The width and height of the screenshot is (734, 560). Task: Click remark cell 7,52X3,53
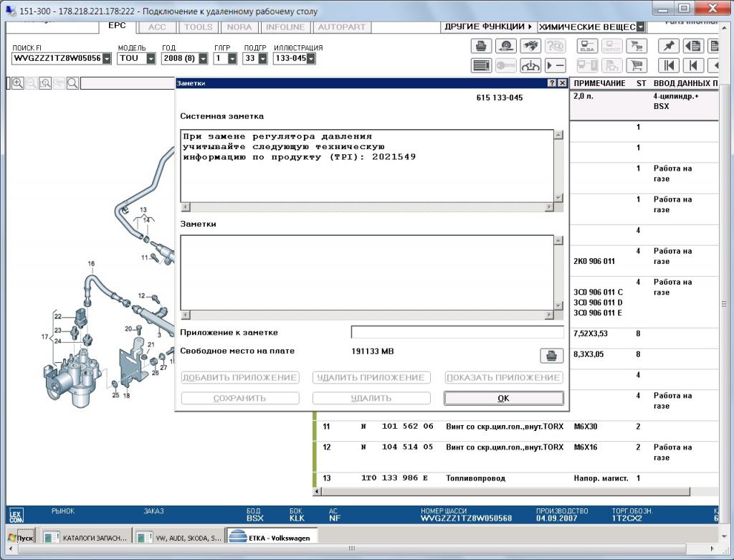tap(591, 333)
